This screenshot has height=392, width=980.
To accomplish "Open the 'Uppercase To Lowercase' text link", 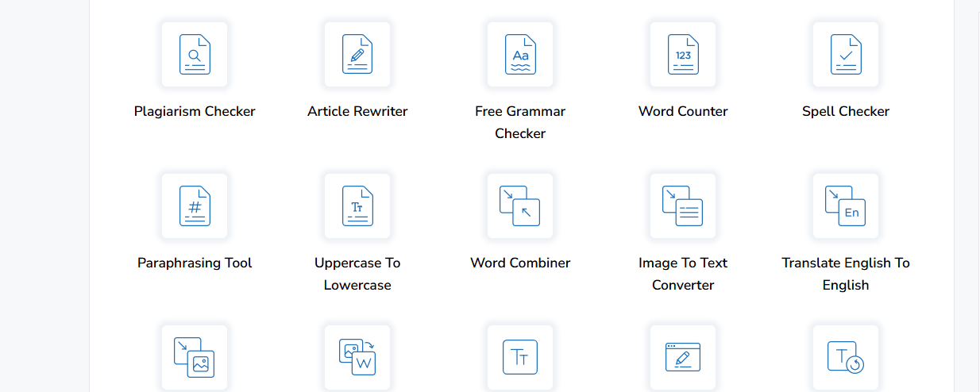I will pos(357,274).
